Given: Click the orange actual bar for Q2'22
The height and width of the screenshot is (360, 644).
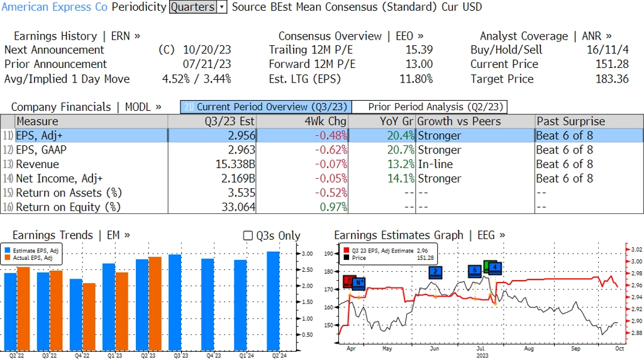Looking at the screenshot, I should (23, 309).
